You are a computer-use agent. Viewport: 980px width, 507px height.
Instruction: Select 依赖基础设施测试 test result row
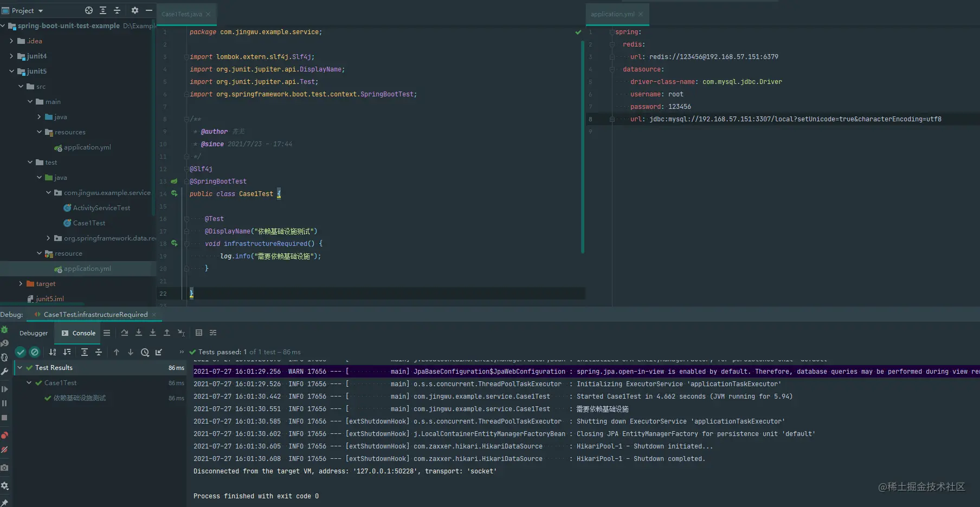click(x=79, y=398)
